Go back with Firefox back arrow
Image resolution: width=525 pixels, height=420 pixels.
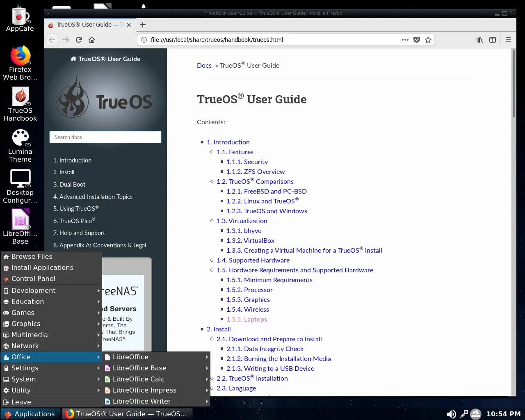coord(52,40)
